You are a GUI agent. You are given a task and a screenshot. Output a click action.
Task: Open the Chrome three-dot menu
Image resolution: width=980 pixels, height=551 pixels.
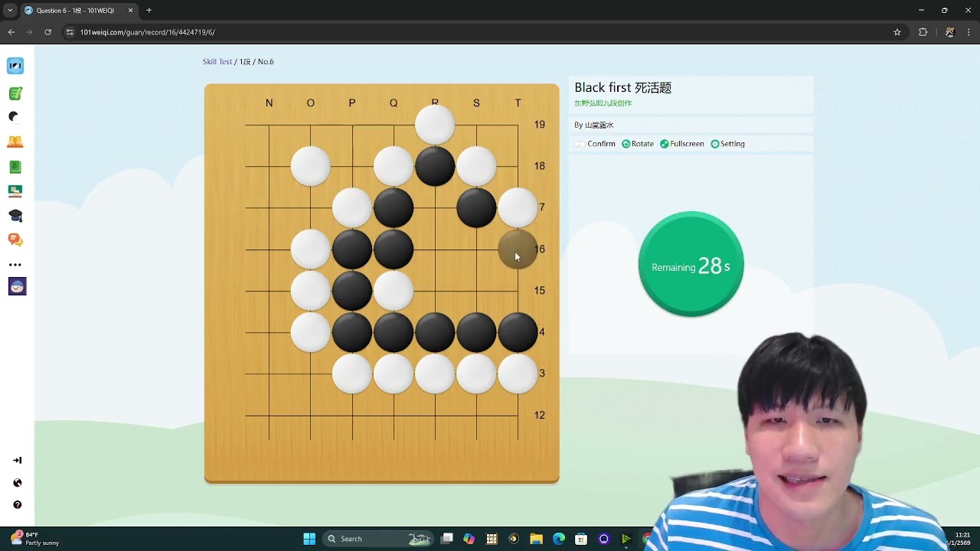coord(969,32)
